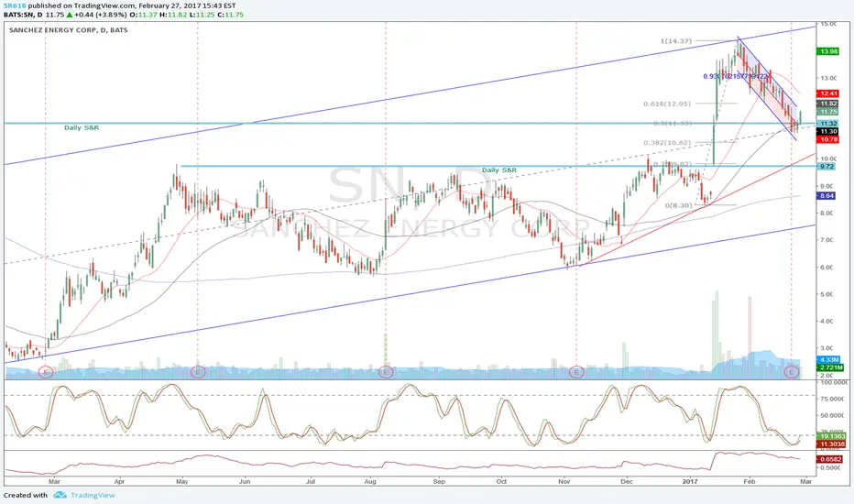The width and height of the screenshot is (854, 504).
Task: Open the TradingView link beside the logo
Action: point(93,495)
